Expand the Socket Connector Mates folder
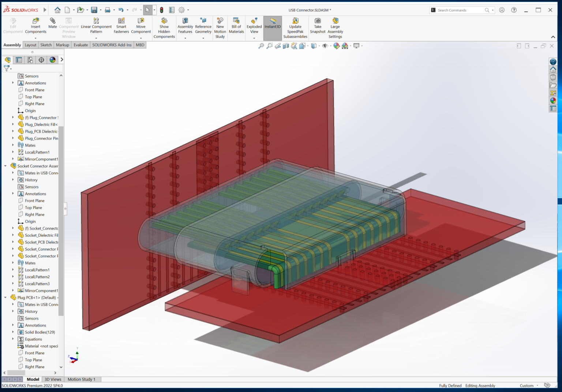The image size is (562, 392). click(14, 263)
